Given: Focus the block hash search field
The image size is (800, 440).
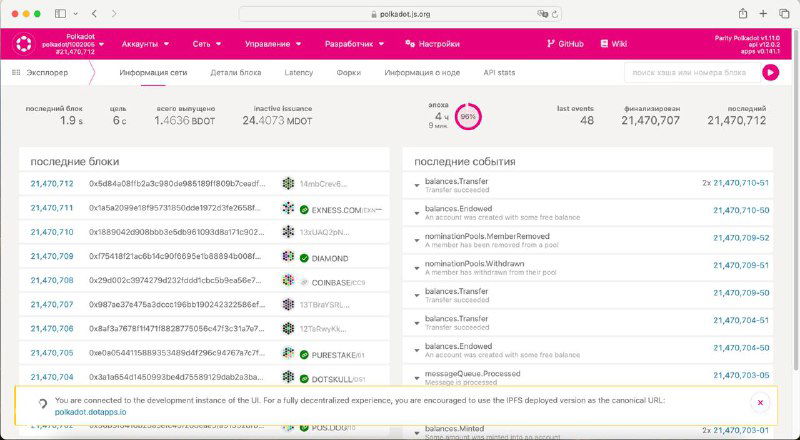Looking at the screenshot, I should (x=690, y=72).
